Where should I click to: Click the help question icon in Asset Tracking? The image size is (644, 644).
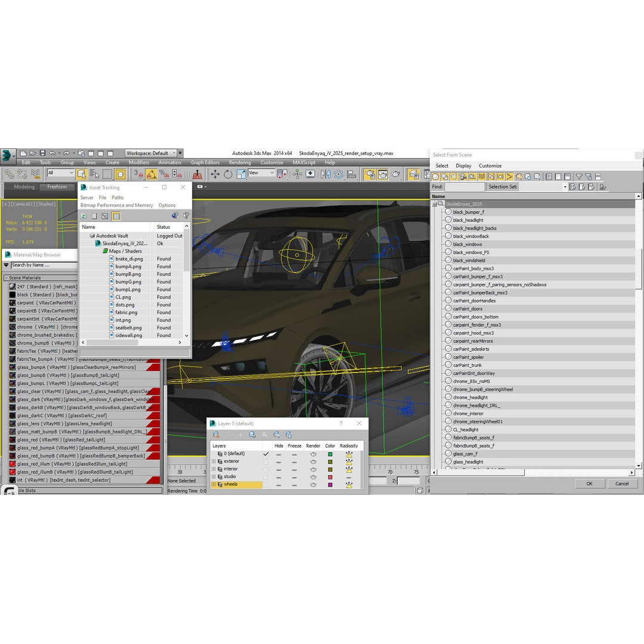coord(186,215)
